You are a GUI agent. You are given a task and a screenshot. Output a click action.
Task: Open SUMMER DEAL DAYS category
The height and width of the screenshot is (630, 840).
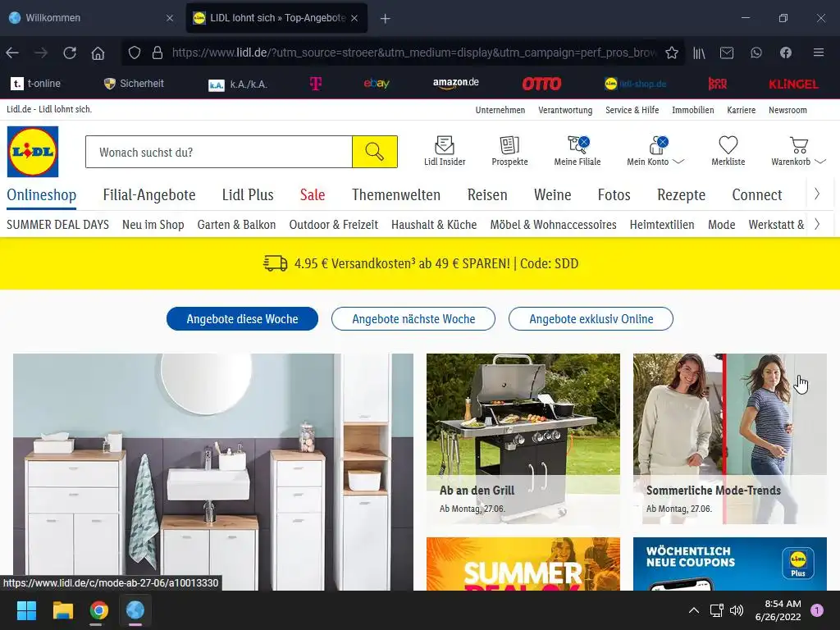(x=58, y=225)
